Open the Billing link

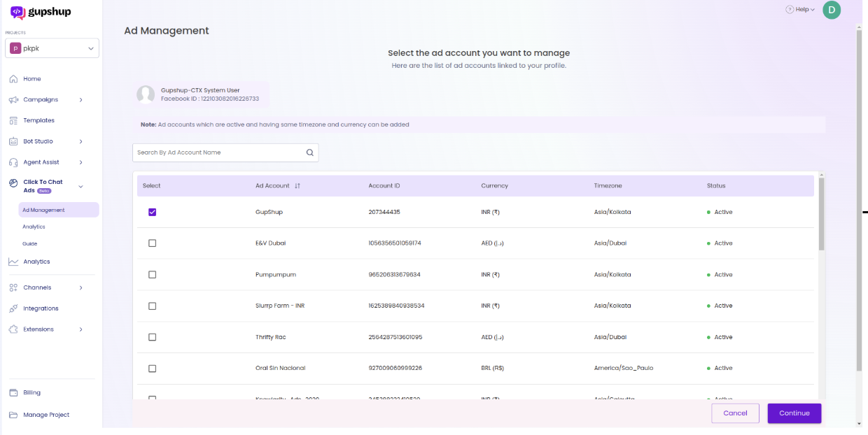coord(31,393)
